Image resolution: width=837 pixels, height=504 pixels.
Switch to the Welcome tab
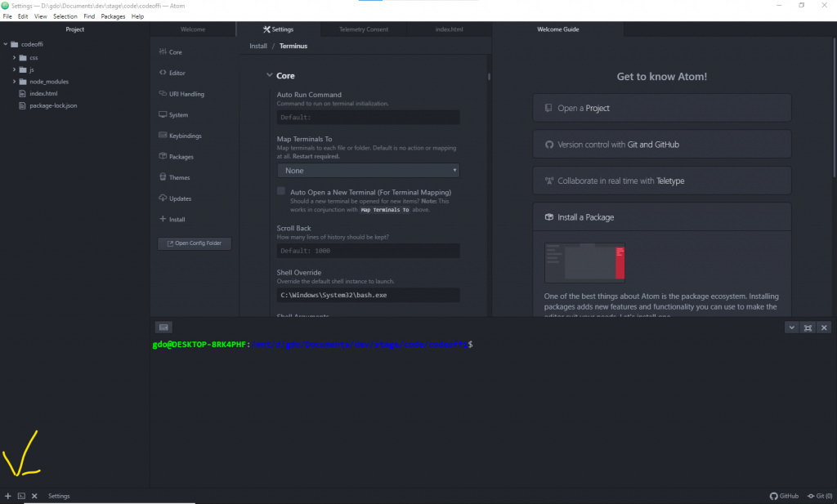(x=193, y=29)
